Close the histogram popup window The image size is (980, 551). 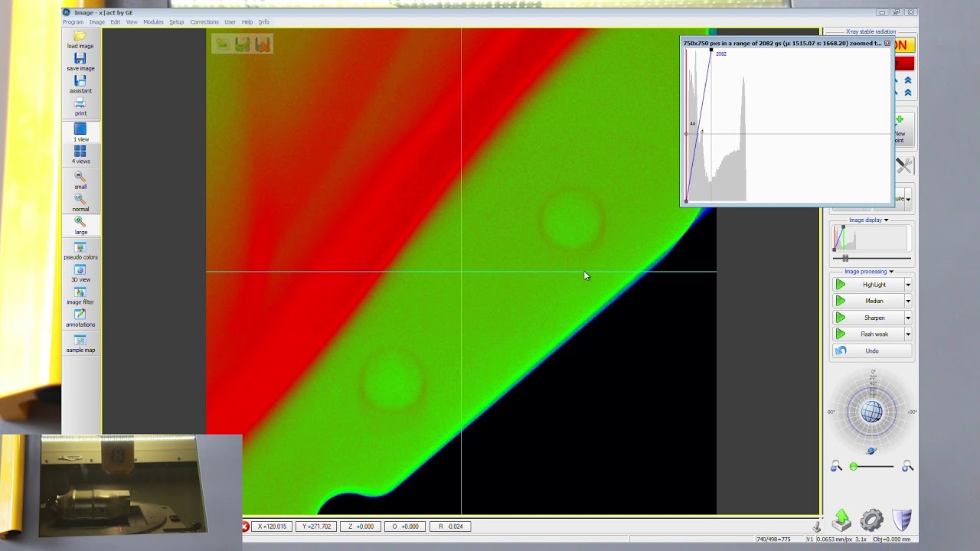pyautogui.click(x=887, y=44)
